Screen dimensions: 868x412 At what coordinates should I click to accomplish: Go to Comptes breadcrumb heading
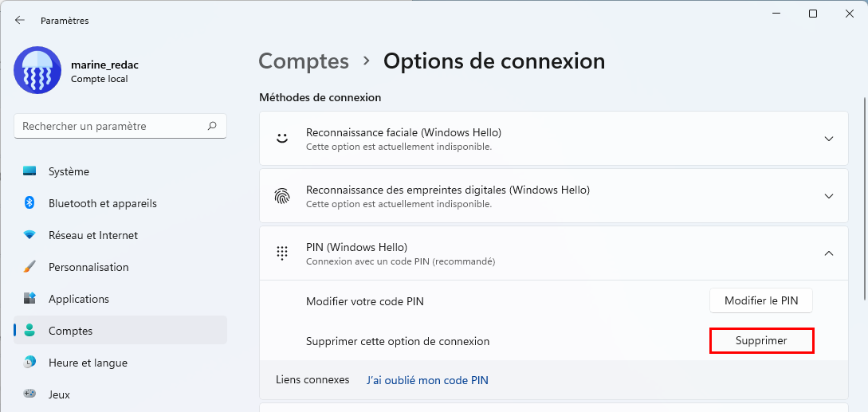click(304, 61)
